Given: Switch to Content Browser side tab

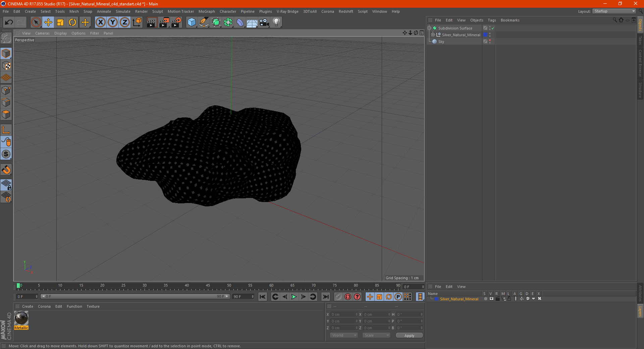Looking at the screenshot, I should pos(640,63).
